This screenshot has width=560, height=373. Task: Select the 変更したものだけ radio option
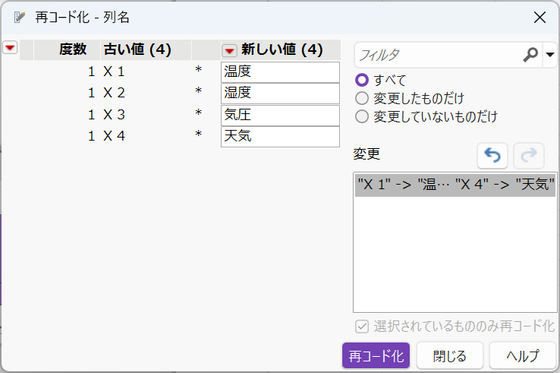coord(362,98)
